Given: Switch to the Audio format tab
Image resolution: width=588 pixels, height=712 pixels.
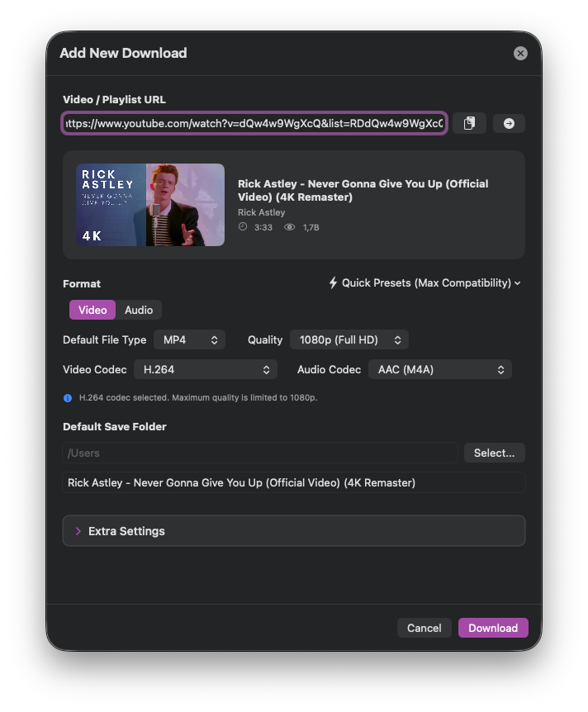Looking at the screenshot, I should click(139, 310).
